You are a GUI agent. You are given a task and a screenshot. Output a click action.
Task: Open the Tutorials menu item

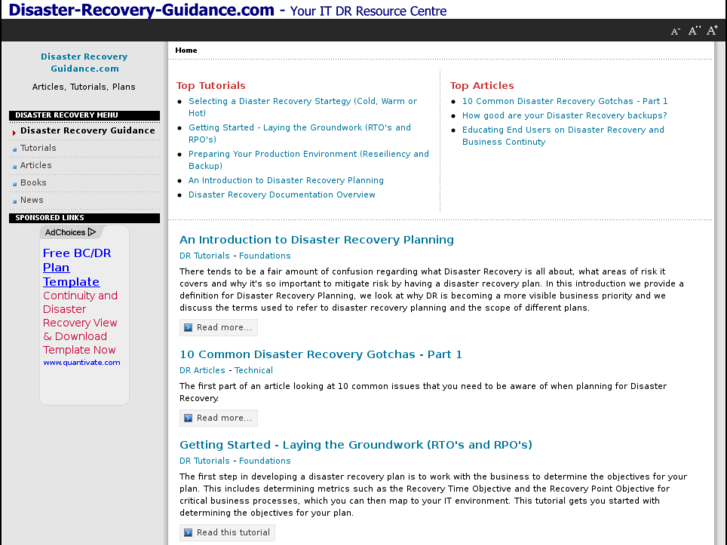pos(38,148)
